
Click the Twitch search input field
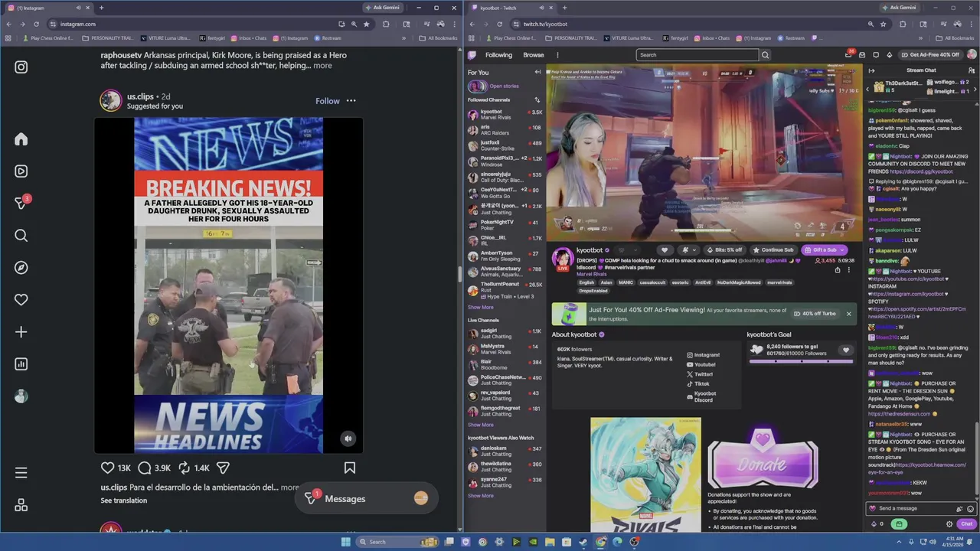pos(697,55)
